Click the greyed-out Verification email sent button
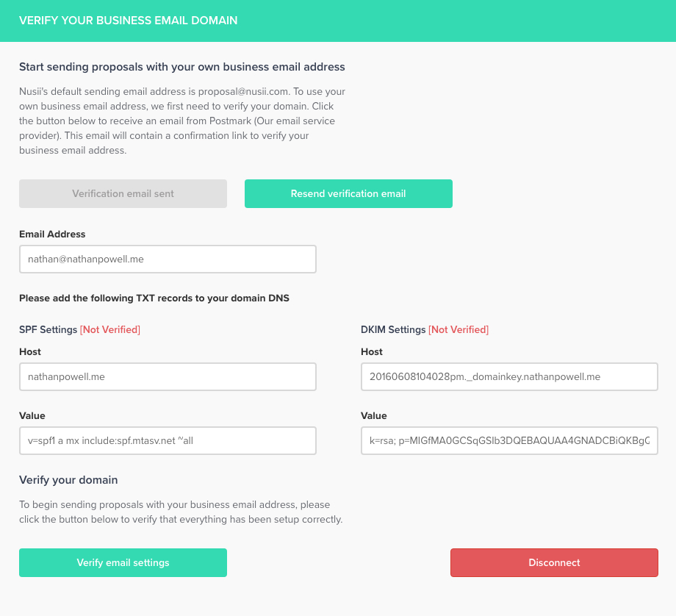This screenshot has width=676, height=616. tap(123, 194)
